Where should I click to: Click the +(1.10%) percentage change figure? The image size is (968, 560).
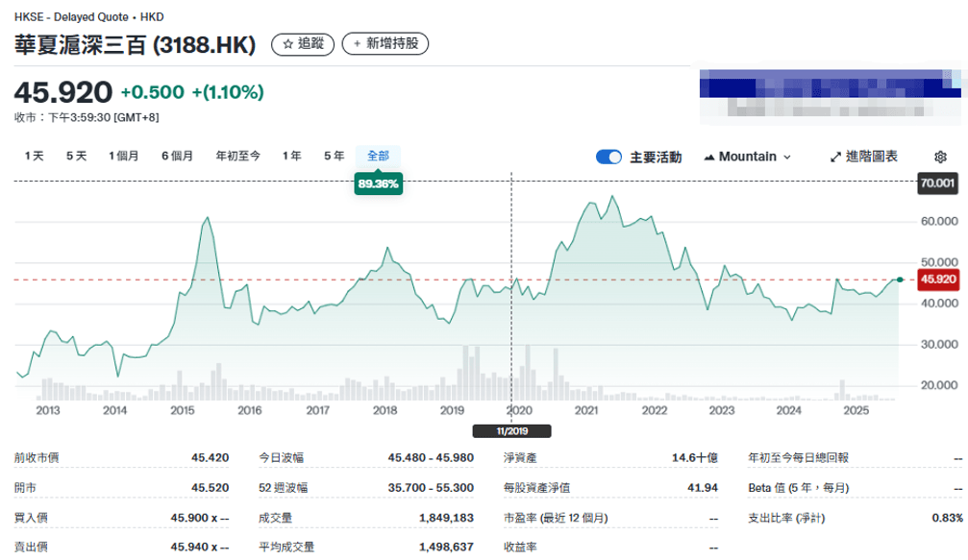[x=228, y=92]
